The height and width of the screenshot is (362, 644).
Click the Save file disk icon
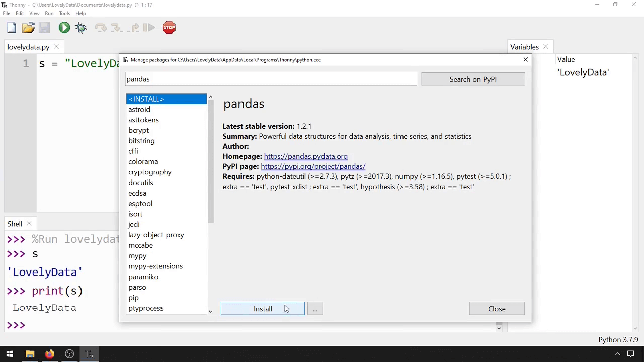coord(44,28)
